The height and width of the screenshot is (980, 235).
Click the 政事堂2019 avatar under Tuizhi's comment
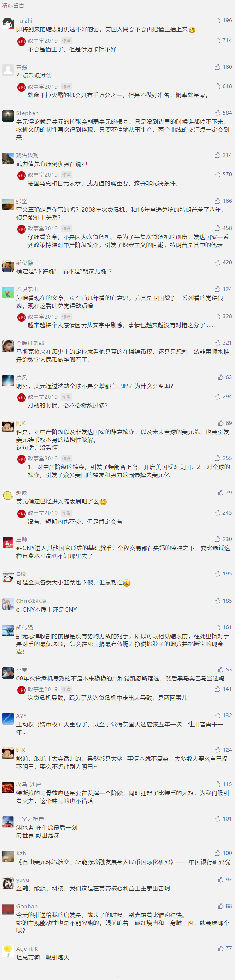[21, 42]
